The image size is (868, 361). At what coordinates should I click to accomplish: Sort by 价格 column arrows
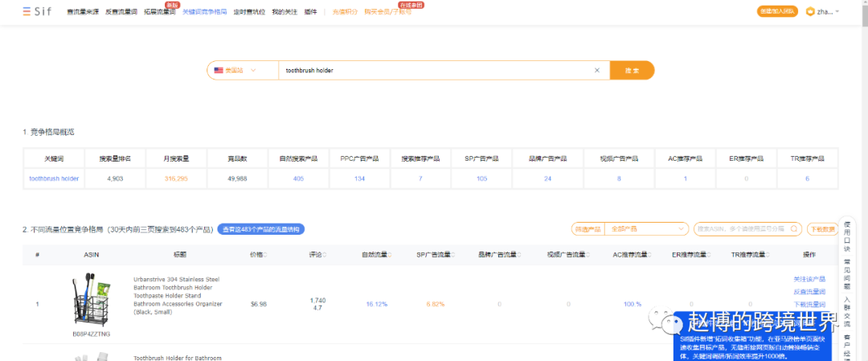[x=266, y=255]
